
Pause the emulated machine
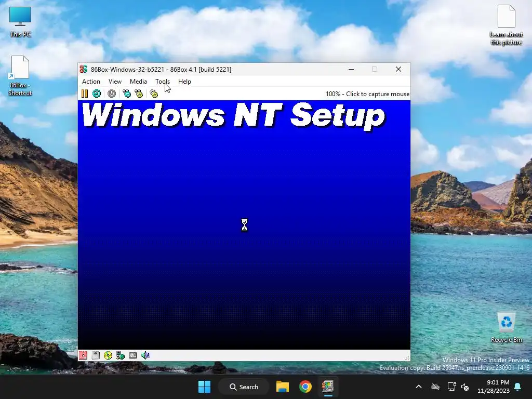[85, 94]
